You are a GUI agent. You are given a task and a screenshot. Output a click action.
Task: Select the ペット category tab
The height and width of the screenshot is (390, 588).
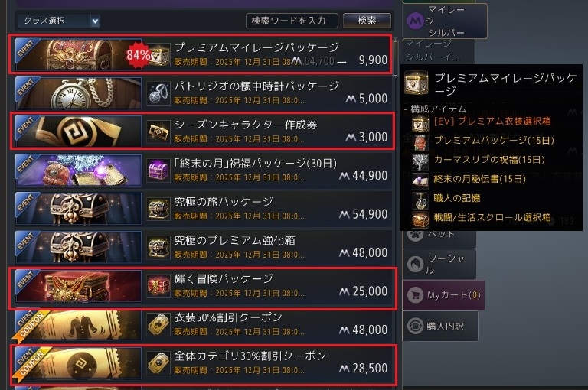pos(439,236)
